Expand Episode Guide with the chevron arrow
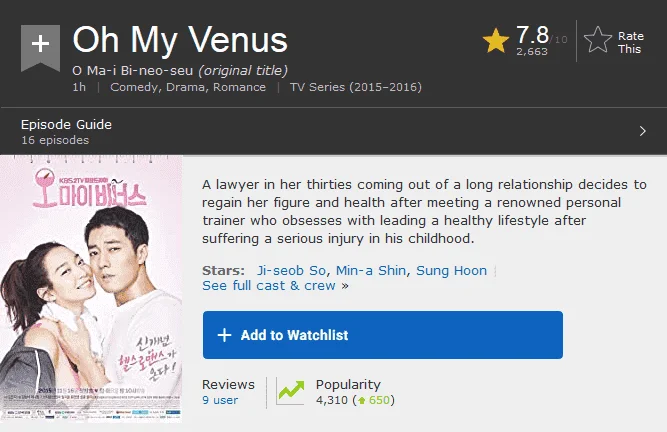 tap(642, 131)
